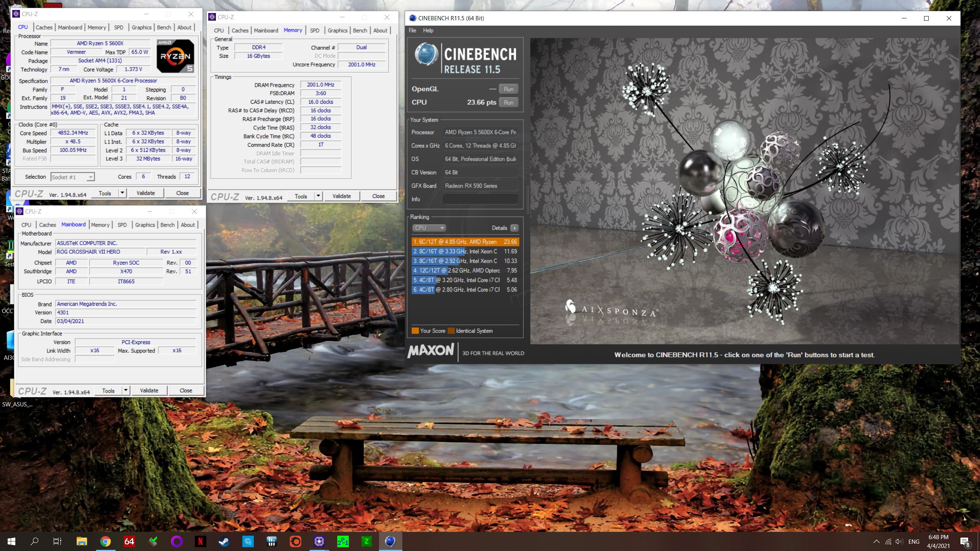Open network Wi-Fi tray icon

coord(888,542)
